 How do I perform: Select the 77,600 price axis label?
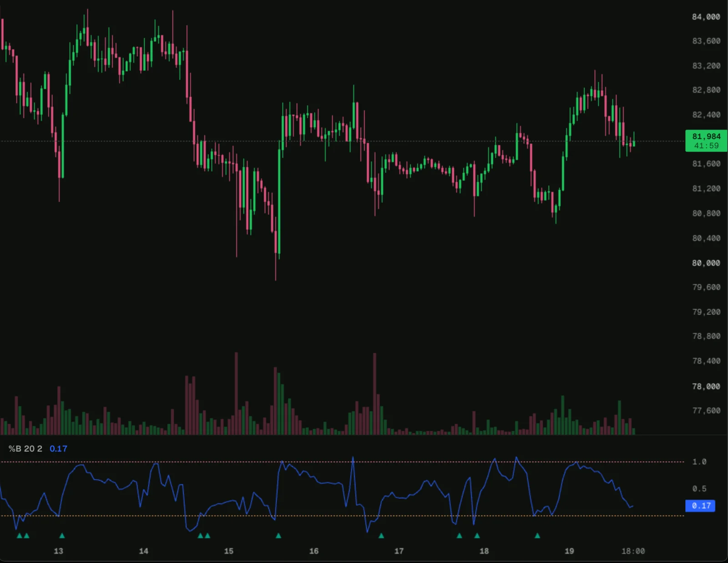(x=706, y=411)
